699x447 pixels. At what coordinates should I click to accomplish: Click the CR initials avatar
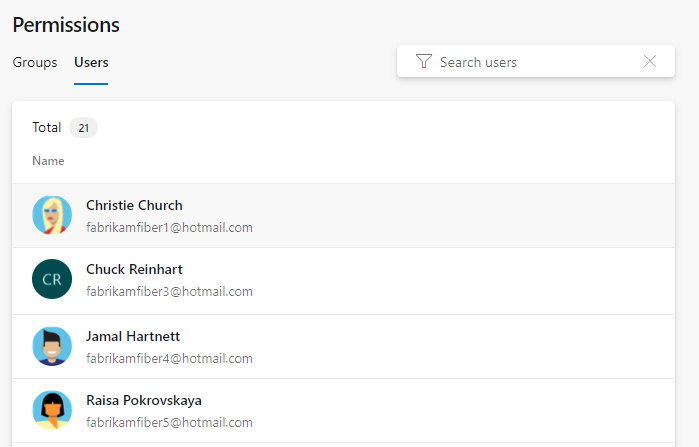(52, 279)
